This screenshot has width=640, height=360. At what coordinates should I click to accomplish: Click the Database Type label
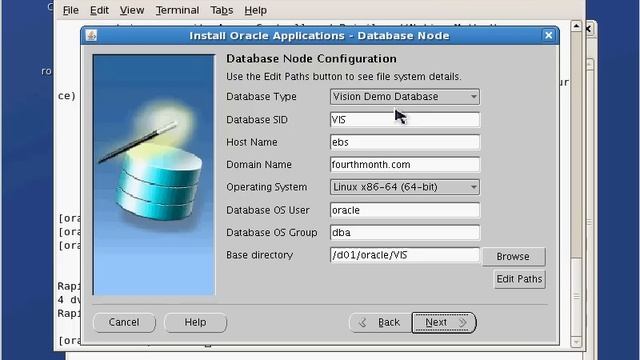261,97
